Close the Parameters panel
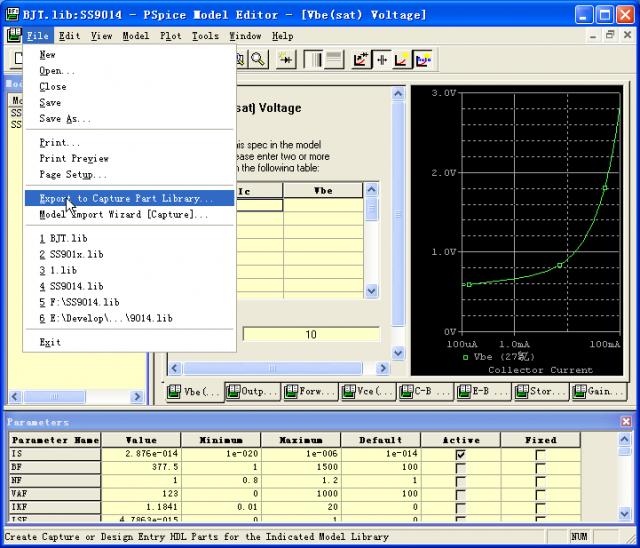The height and width of the screenshot is (548, 640). click(626, 422)
